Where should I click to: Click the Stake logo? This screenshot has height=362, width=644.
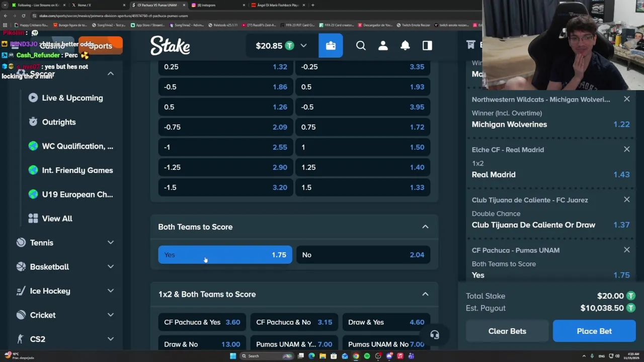point(170,46)
